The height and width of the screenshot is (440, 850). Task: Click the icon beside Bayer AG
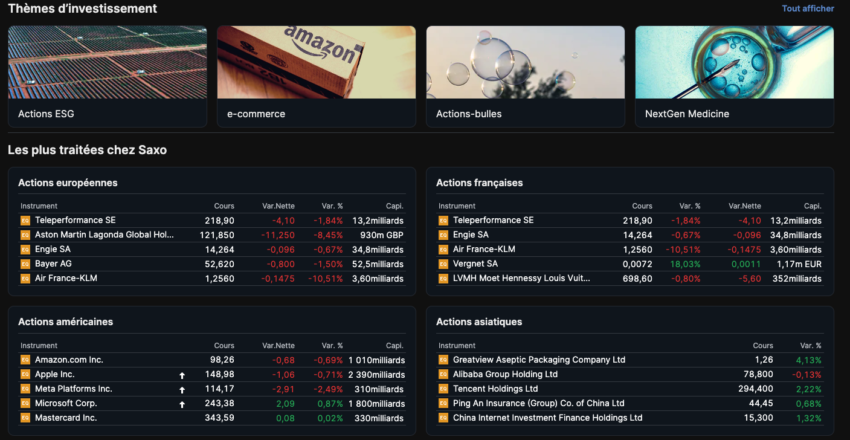coord(25,264)
